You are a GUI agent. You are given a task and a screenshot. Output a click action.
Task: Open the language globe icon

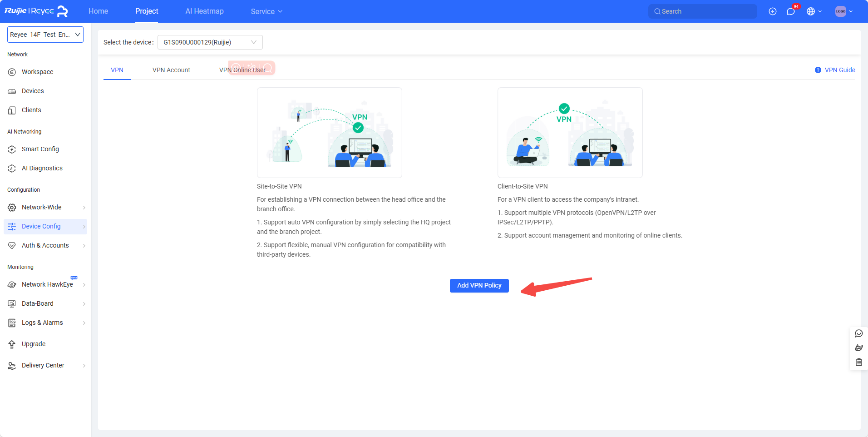pos(811,11)
